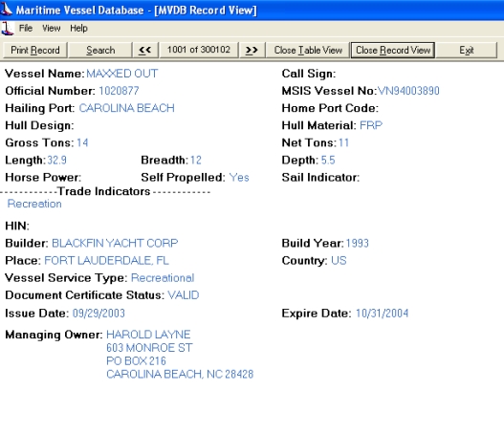Image resolution: width=504 pixels, height=434 pixels.
Task: Click the Close Table View button
Action: pyautogui.click(x=308, y=50)
